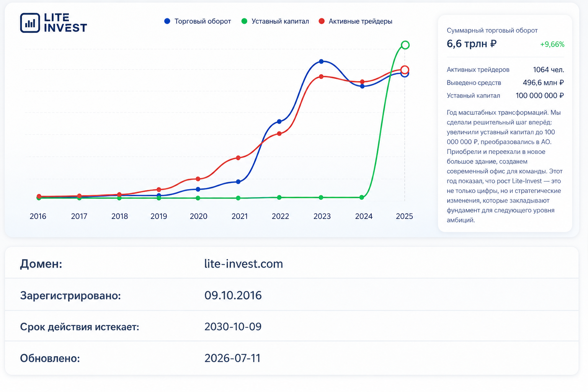Select the blue 2022 data point
The width and height of the screenshot is (588, 392).
click(279, 121)
